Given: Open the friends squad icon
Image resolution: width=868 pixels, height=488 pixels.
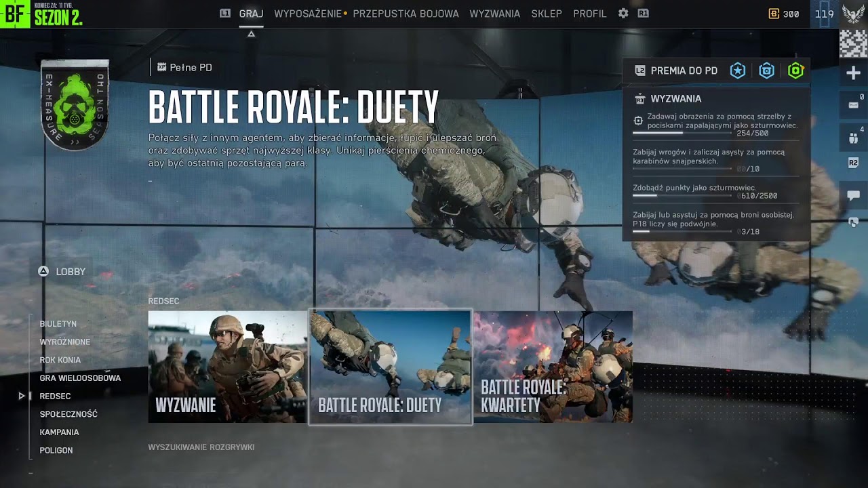Looking at the screenshot, I should coord(853,138).
